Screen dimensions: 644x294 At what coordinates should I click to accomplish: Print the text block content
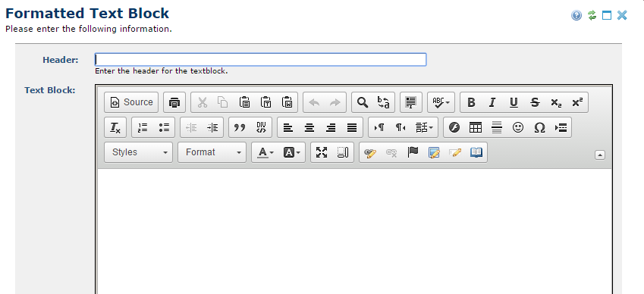pyautogui.click(x=174, y=102)
